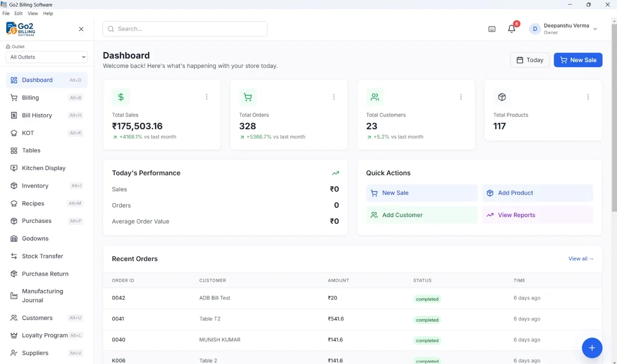The height and width of the screenshot is (364, 617).
Task: Follow the View all recent orders link
Action: tap(581, 259)
